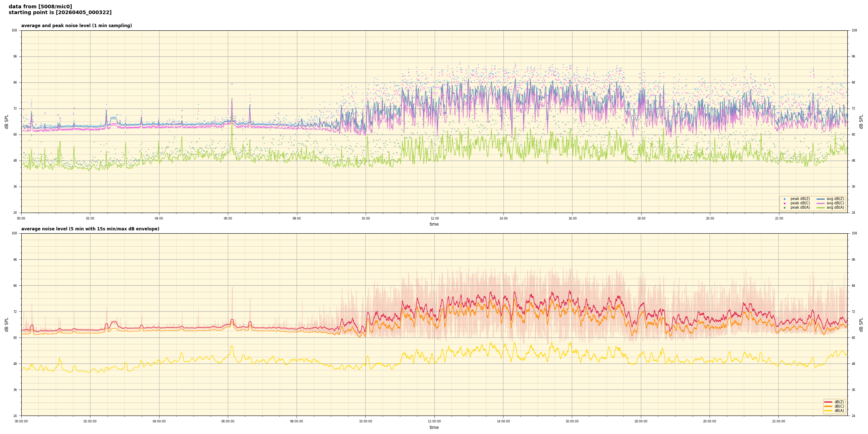868x434 pixels.
Task: Click yellow dB(A) swatch in bottom legend
Action: (x=828, y=410)
